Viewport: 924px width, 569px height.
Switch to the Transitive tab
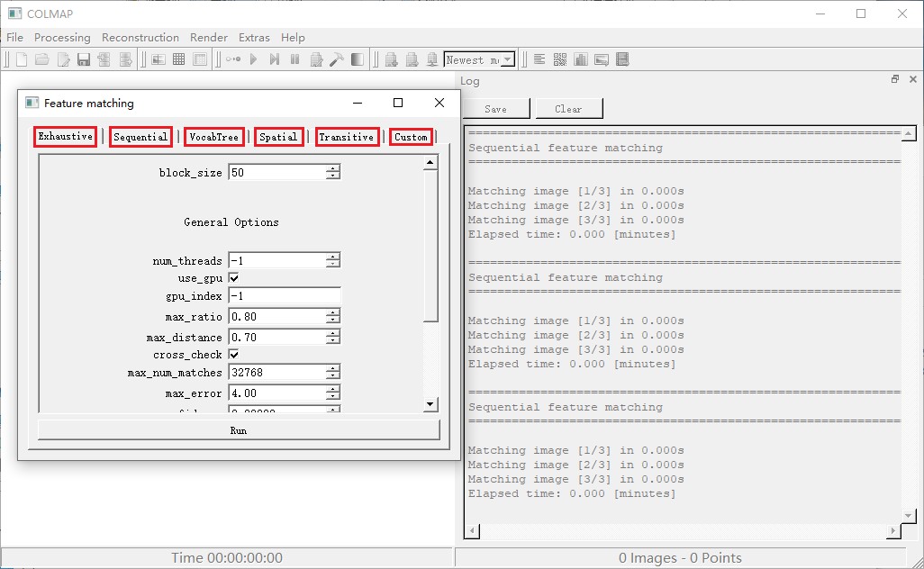pos(347,137)
